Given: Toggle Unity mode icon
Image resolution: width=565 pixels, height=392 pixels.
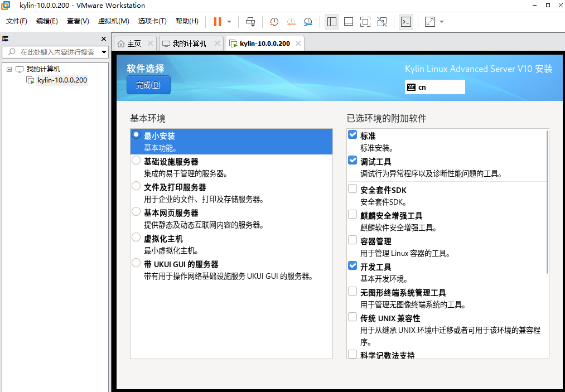Looking at the screenshot, I should pos(382,22).
